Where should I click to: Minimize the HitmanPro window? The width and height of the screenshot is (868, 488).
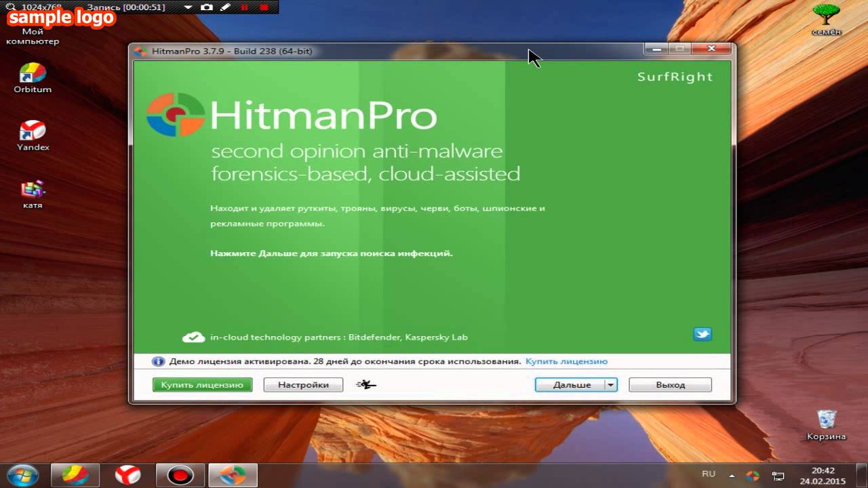(656, 49)
